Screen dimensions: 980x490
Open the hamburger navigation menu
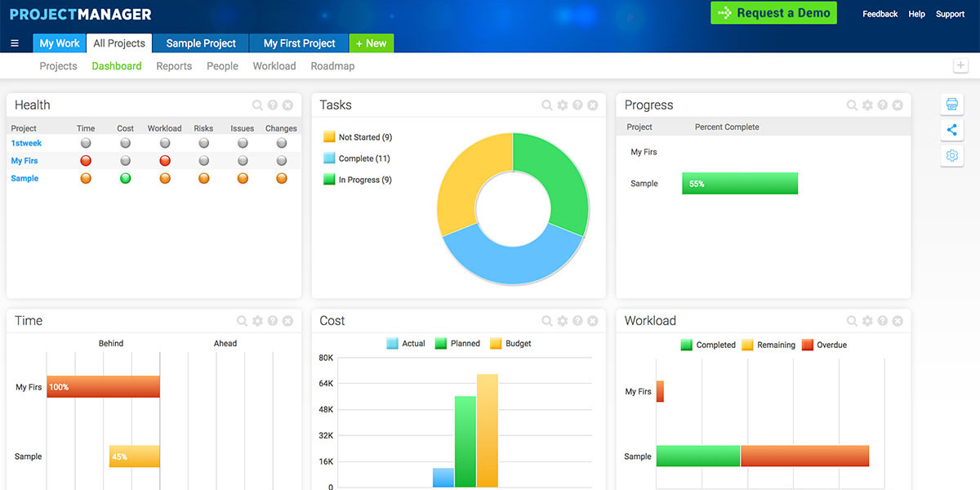point(14,42)
